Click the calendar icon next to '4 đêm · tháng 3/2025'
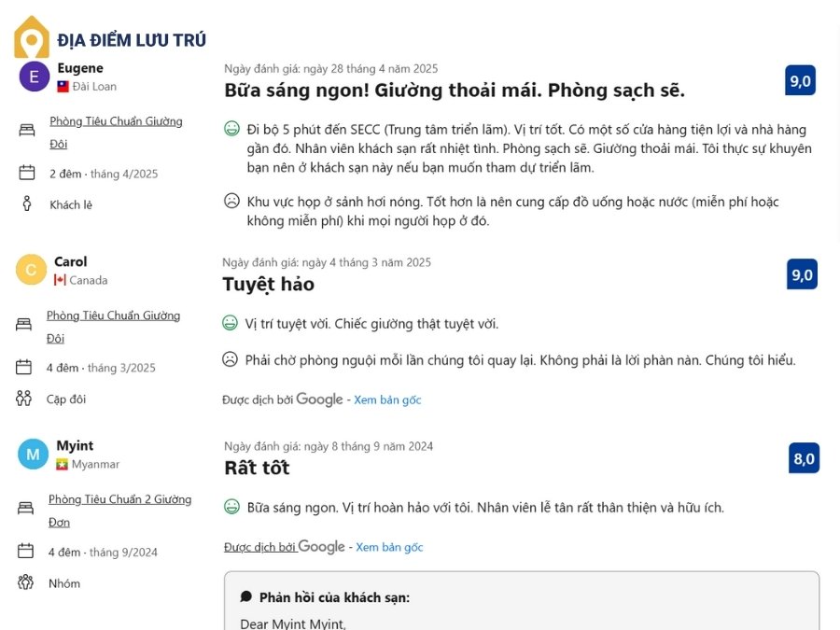The image size is (840, 630). tap(24, 367)
